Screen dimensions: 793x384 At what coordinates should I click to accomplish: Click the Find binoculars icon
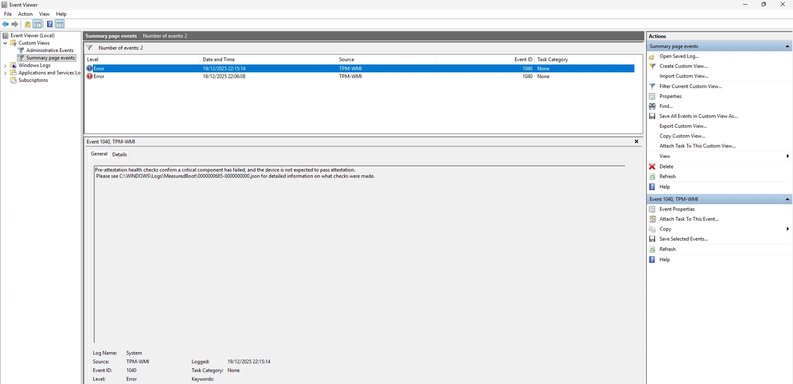pyautogui.click(x=652, y=106)
